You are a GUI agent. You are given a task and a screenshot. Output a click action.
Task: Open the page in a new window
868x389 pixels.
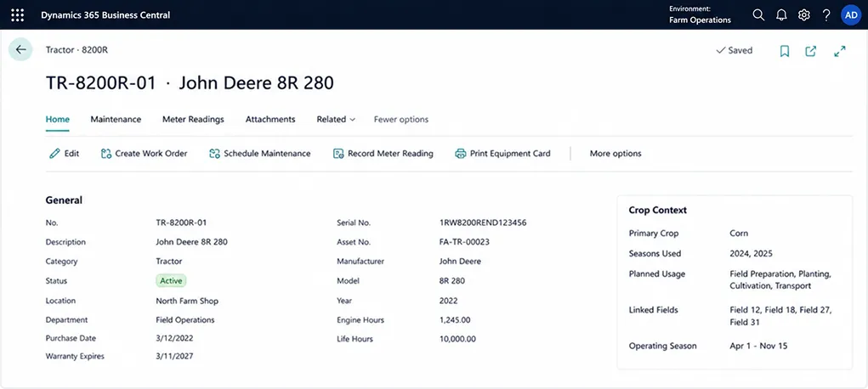[810, 51]
